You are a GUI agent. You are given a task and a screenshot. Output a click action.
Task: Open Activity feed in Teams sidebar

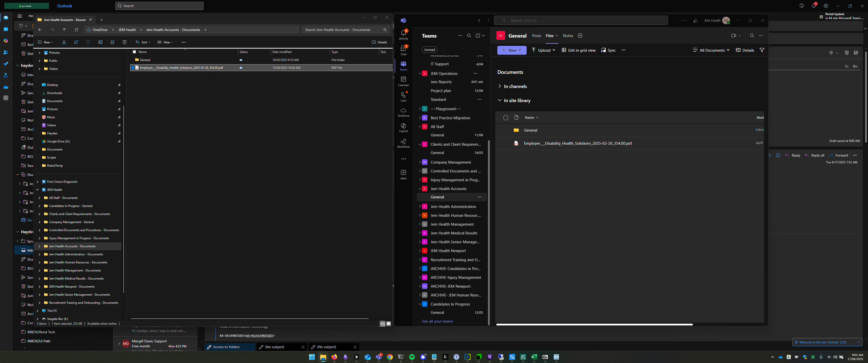(x=403, y=34)
